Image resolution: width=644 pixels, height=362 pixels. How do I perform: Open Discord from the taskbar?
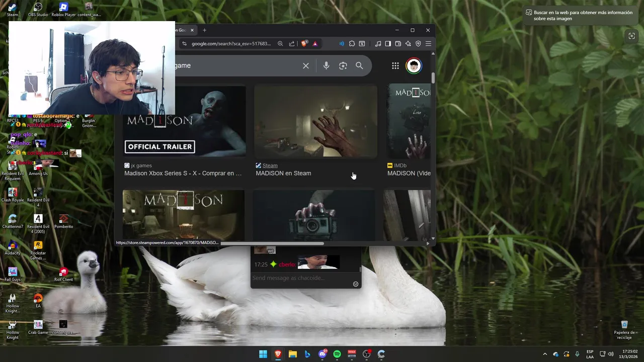(x=323, y=354)
